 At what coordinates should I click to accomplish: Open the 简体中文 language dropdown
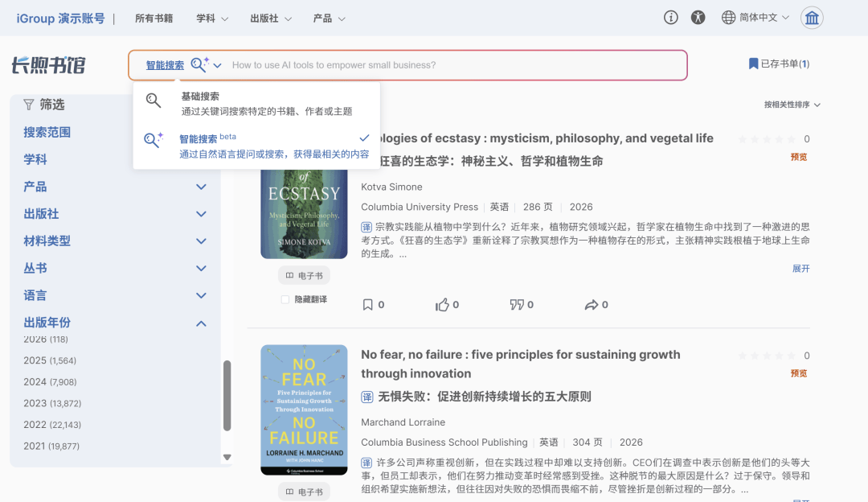pyautogui.click(x=764, y=18)
